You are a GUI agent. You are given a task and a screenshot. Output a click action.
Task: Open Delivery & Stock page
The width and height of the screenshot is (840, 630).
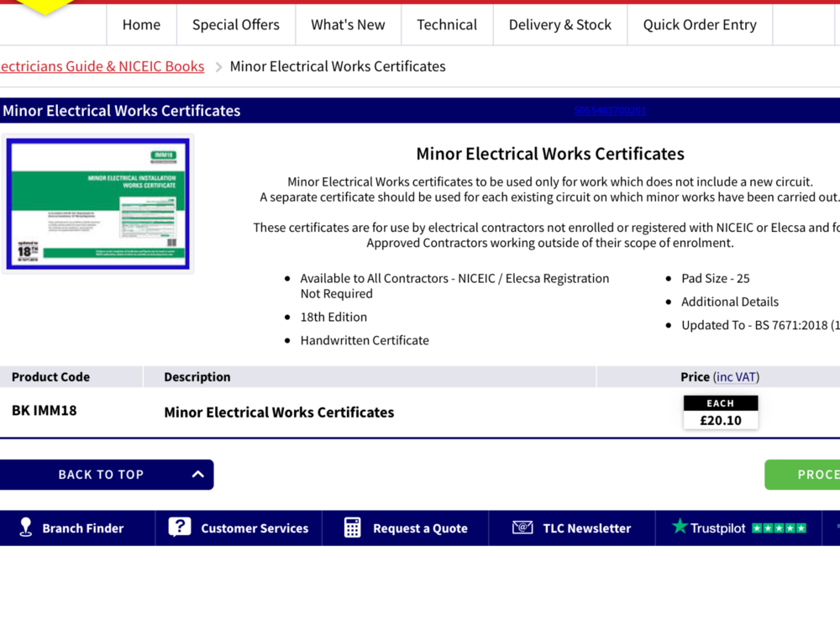(559, 24)
